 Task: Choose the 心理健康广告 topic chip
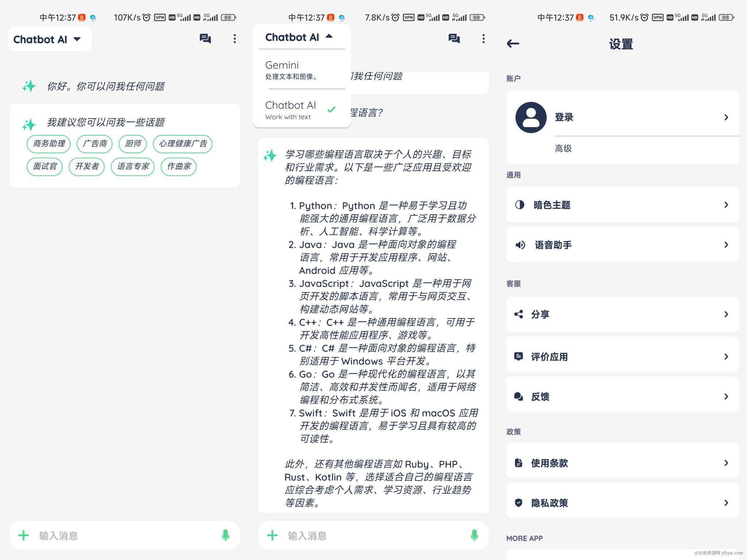pos(183,144)
